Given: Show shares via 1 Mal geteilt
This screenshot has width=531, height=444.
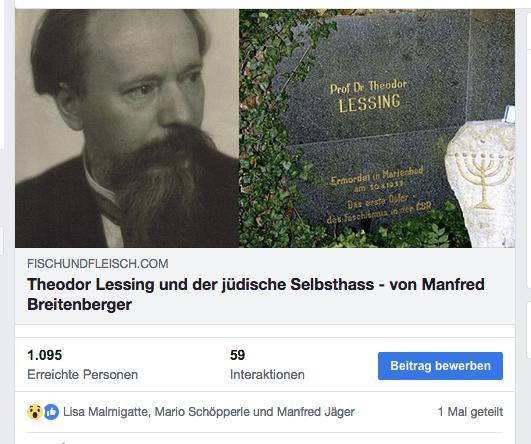Looking at the screenshot, I should pos(470,412).
